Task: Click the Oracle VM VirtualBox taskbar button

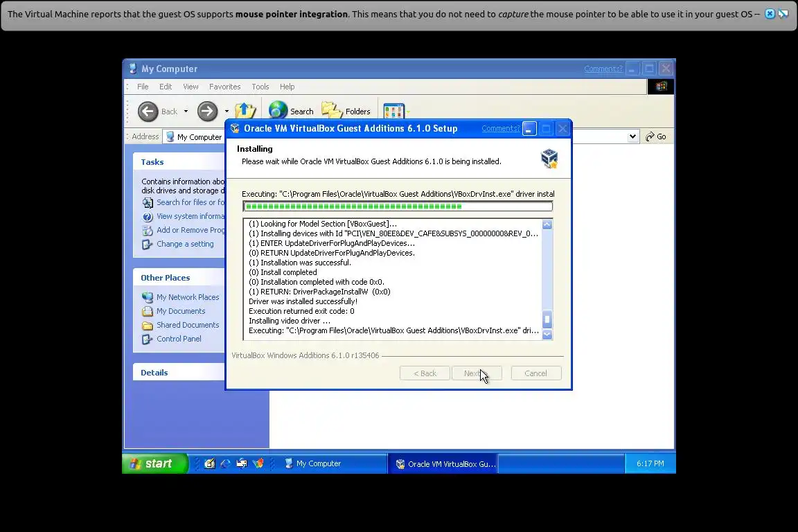Action: point(442,464)
